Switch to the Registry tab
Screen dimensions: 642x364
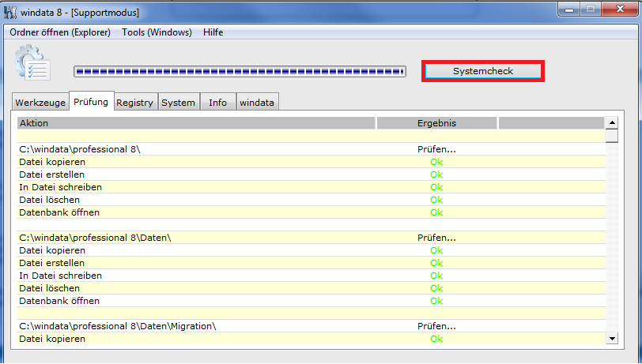point(134,103)
